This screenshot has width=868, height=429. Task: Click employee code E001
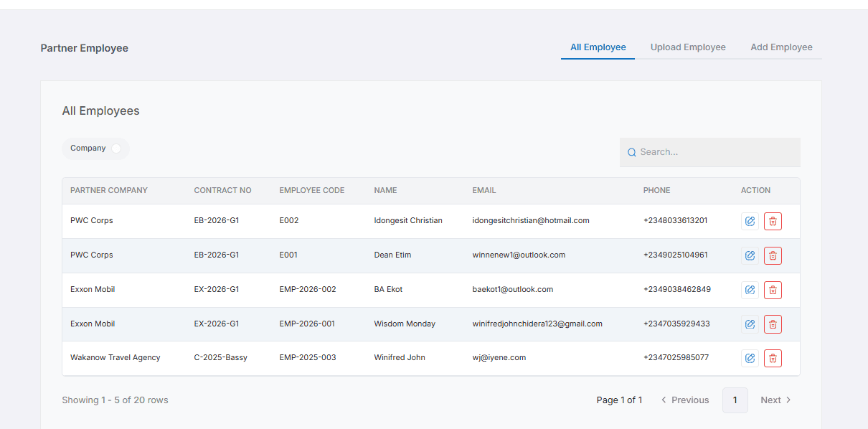coord(288,255)
